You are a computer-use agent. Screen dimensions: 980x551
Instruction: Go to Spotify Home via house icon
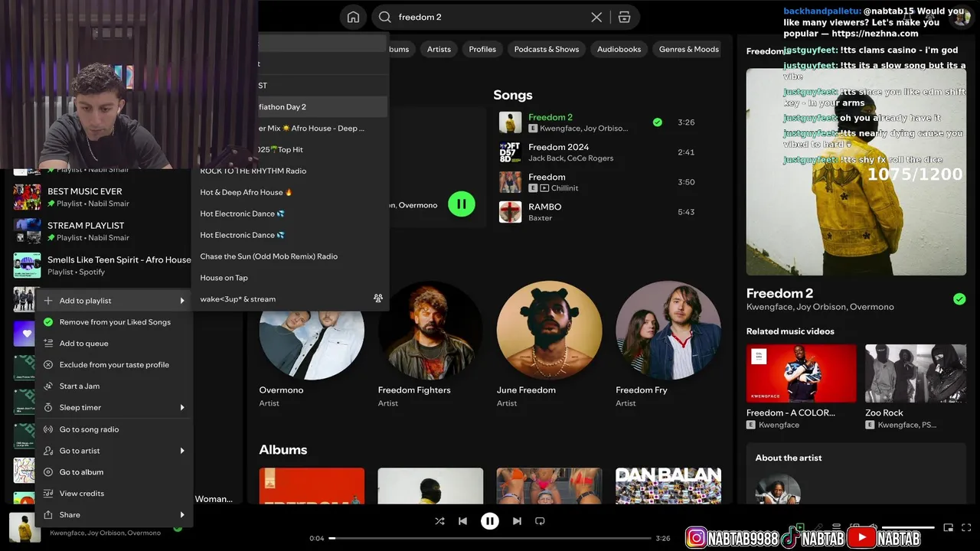point(353,17)
